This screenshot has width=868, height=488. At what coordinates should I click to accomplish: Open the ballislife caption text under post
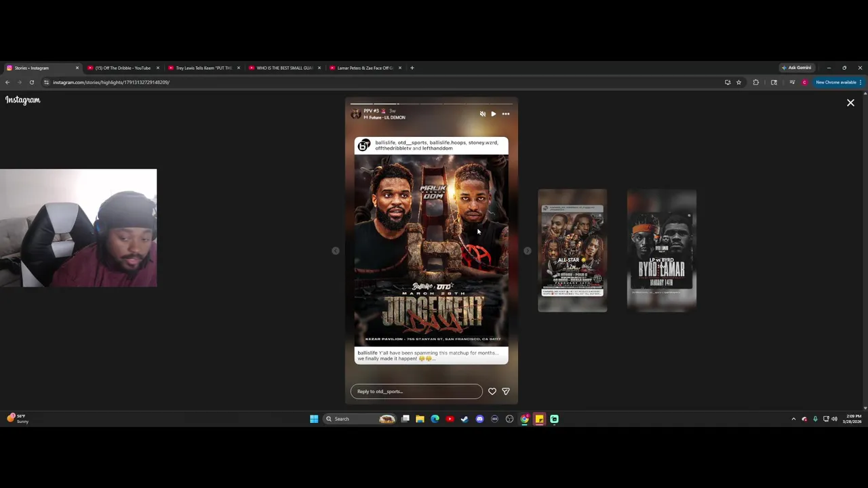(427, 356)
